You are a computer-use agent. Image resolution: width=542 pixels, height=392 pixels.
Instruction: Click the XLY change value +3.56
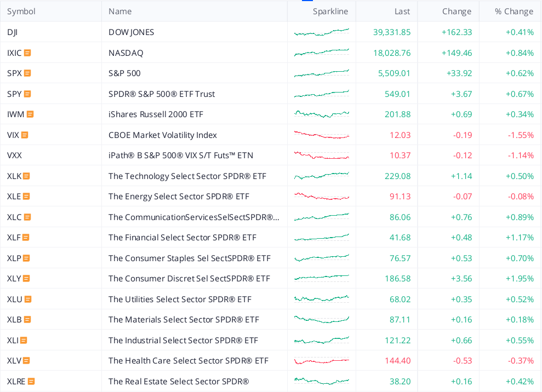pyautogui.click(x=461, y=278)
